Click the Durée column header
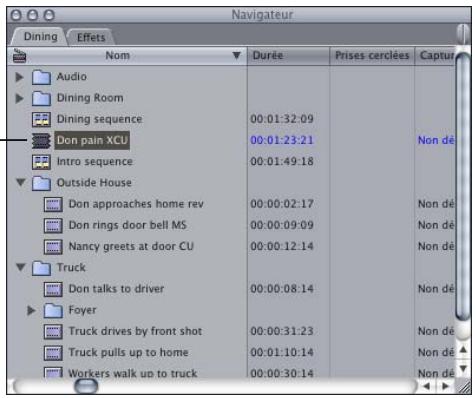 pos(288,56)
